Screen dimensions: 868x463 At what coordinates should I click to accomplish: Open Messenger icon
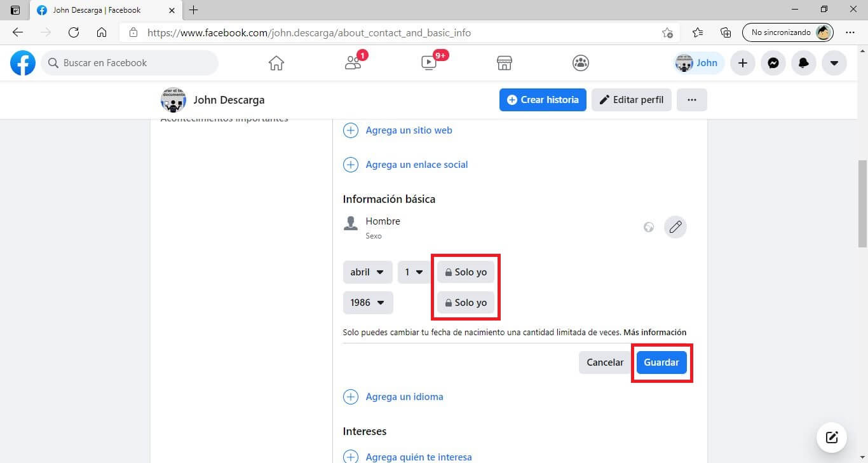tap(773, 63)
